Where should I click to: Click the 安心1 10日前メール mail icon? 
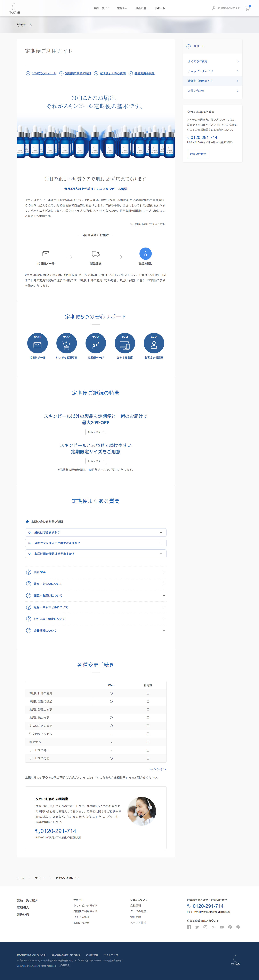[x=37, y=343]
